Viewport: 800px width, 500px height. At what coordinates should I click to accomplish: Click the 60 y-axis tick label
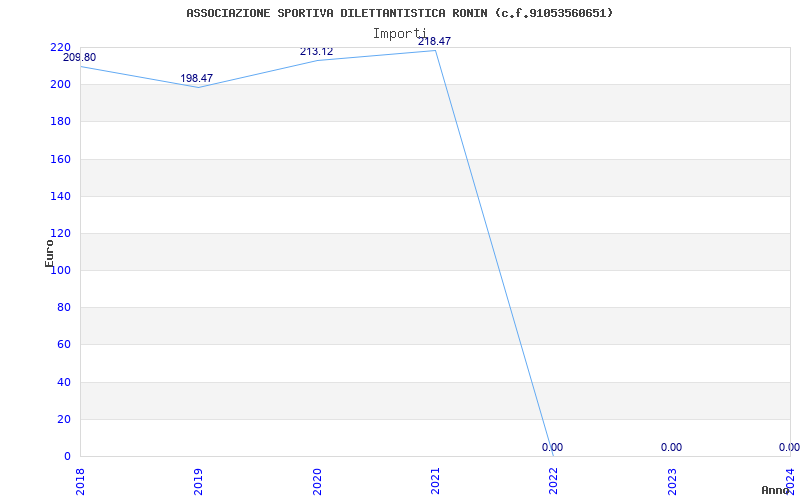click(x=64, y=345)
